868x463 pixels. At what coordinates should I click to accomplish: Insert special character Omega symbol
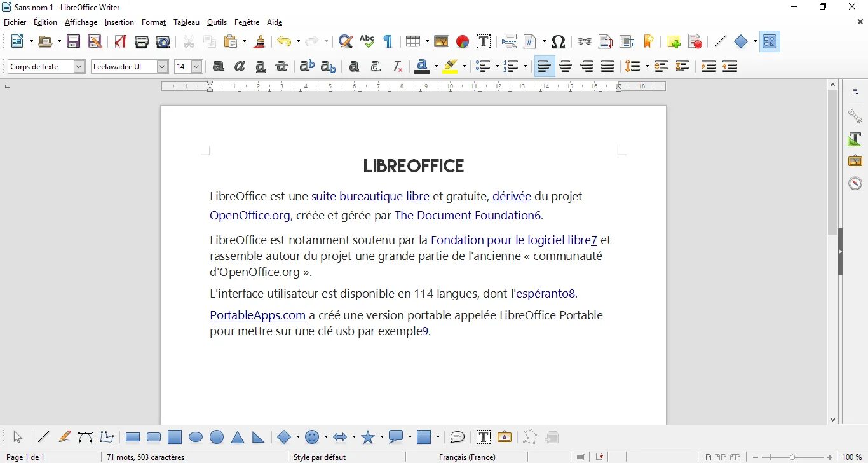(x=559, y=42)
